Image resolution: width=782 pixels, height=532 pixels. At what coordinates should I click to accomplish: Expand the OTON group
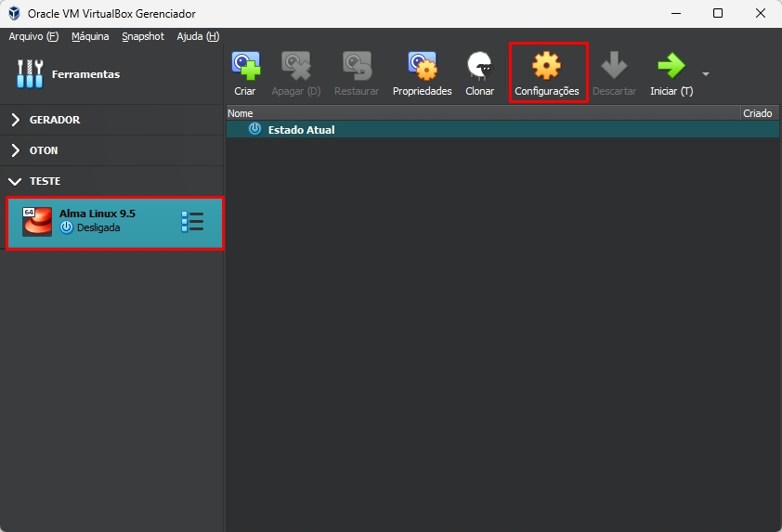click(x=16, y=150)
